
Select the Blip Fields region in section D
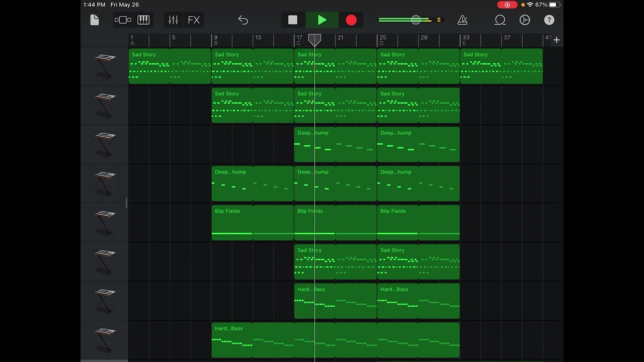pos(418,223)
